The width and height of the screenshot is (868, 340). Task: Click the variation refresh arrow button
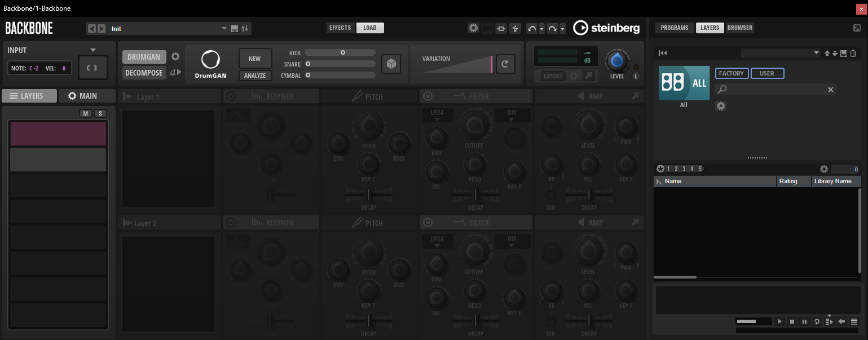coord(504,64)
